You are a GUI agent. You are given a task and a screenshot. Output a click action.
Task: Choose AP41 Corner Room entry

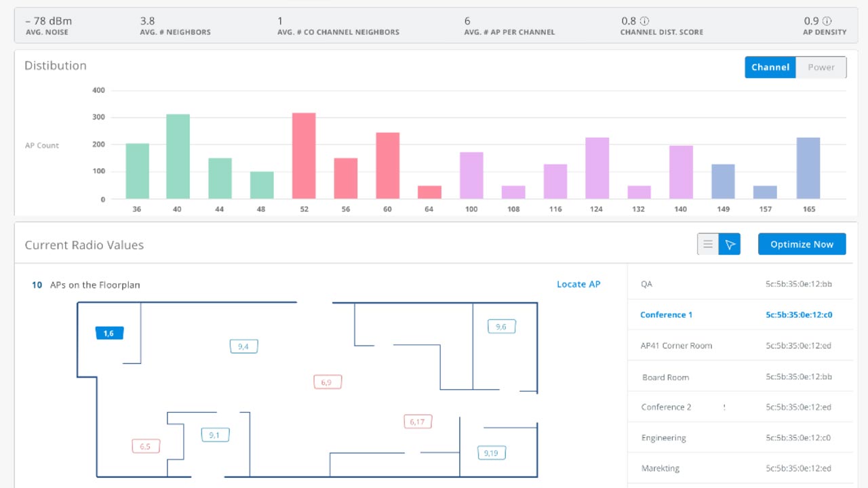tap(676, 346)
